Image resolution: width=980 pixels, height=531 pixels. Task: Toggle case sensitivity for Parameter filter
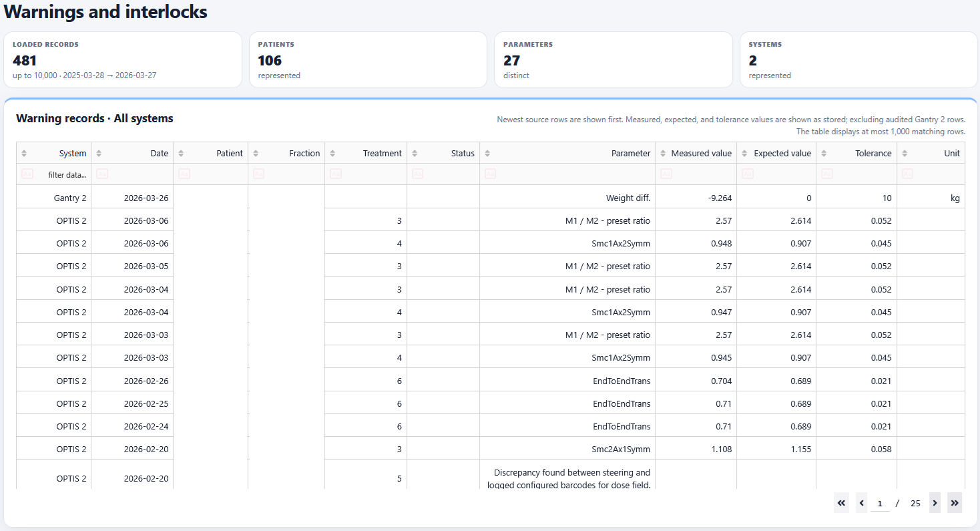click(x=490, y=174)
